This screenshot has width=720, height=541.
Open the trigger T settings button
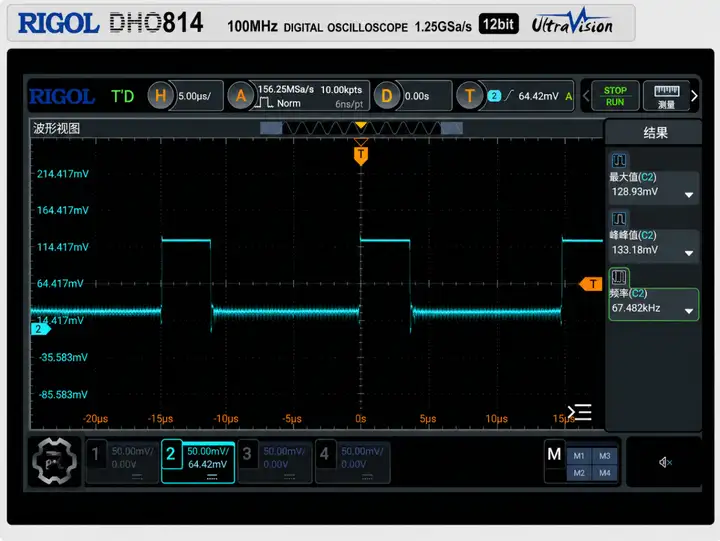469,96
